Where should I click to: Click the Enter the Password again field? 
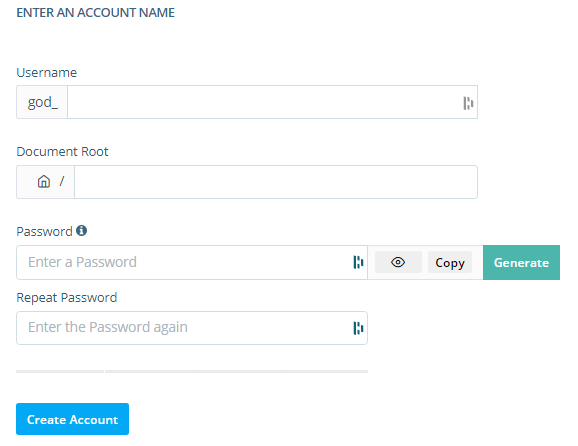coord(192,328)
